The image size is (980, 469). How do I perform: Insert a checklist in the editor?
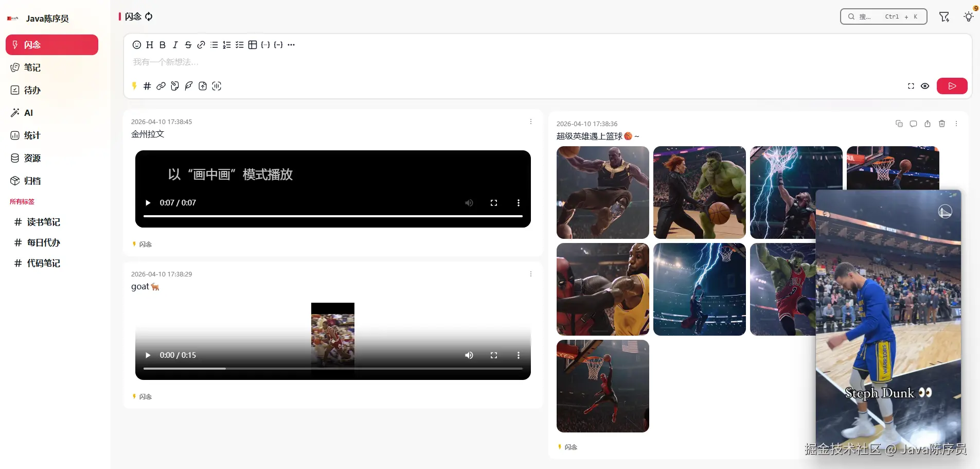(240, 45)
